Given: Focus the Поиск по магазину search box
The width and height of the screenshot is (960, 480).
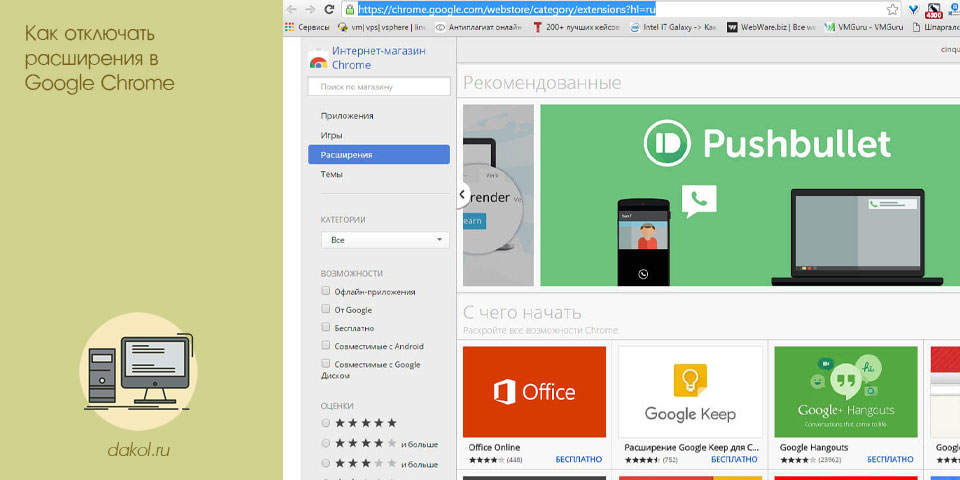Looking at the screenshot, I should tap(380, 87).
